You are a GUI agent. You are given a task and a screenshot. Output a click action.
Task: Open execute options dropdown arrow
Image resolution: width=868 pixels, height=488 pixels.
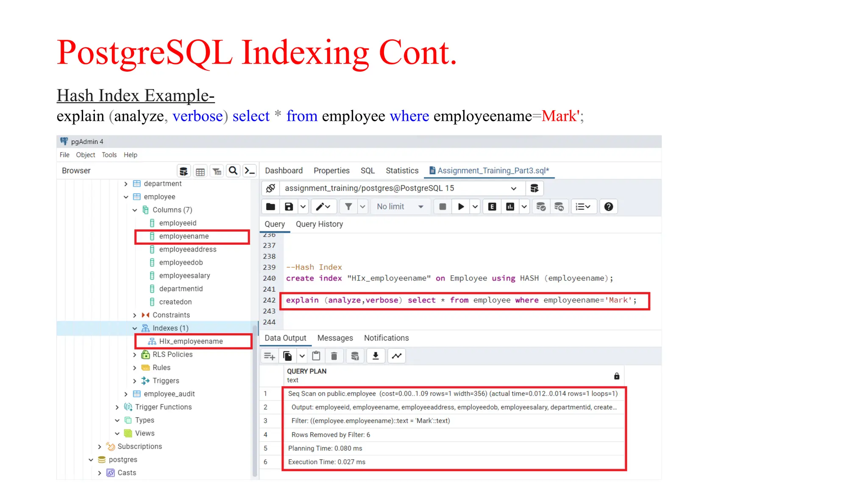[475, 207]
